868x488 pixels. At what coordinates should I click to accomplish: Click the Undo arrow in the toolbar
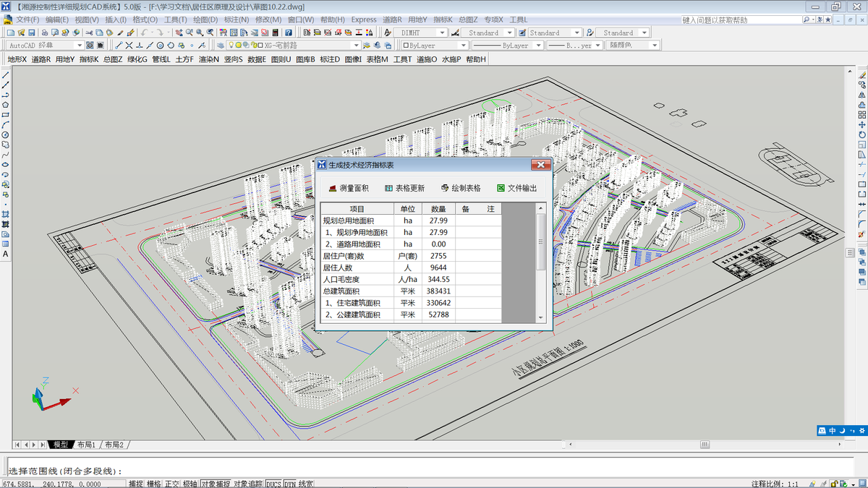[x=144, y=33]
